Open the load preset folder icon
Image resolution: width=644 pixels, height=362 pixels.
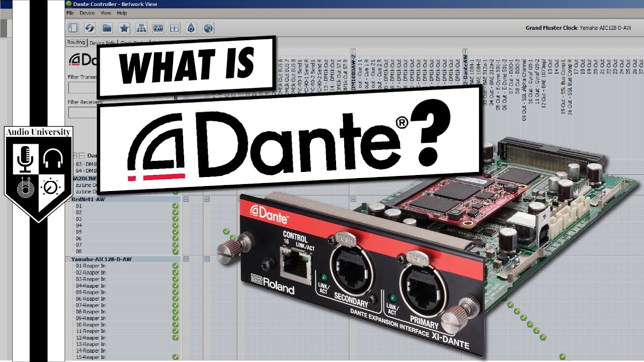pos(107,28)
